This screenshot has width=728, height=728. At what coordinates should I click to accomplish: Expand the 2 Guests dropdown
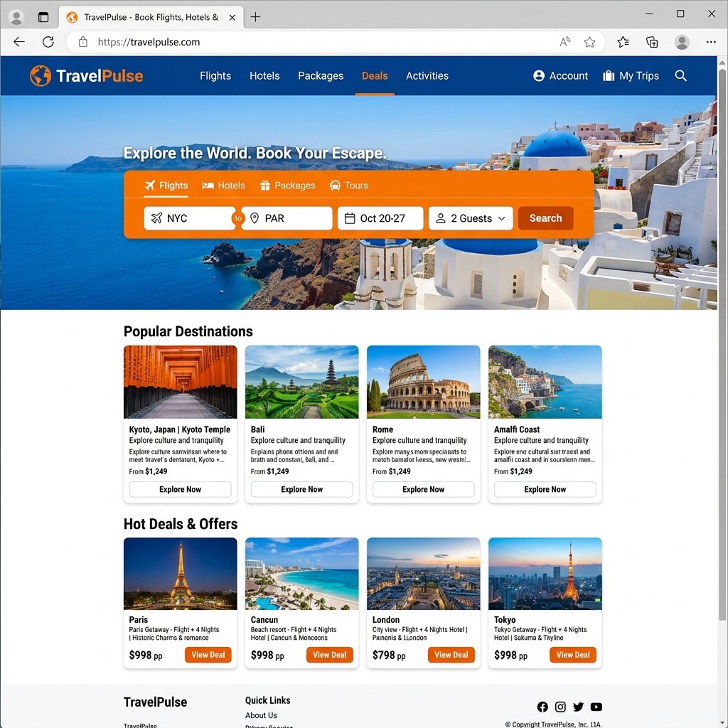click(471, 218)
